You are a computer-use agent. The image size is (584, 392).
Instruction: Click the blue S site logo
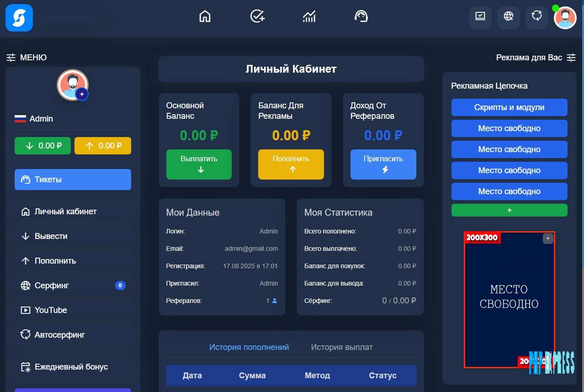pyautogui.click(x=19, y=18)
